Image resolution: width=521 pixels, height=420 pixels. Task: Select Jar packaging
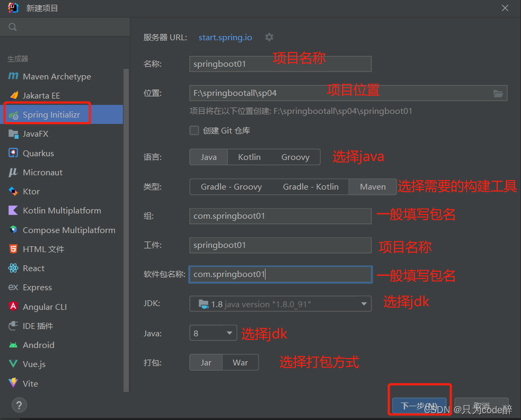click(206, 363)
